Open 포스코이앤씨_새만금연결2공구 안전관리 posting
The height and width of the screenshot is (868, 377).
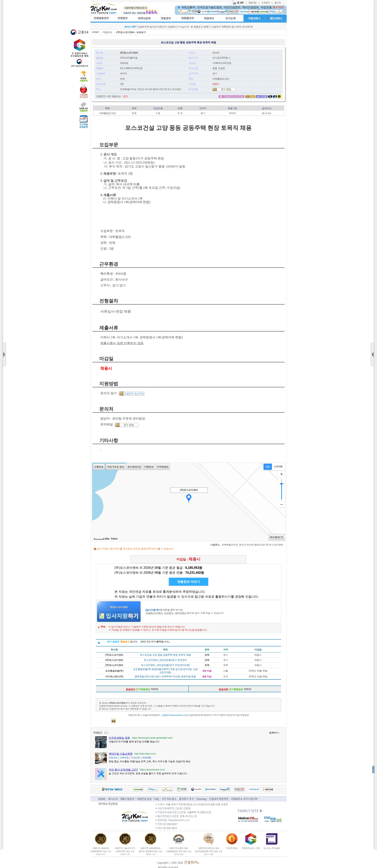(165, 660)
